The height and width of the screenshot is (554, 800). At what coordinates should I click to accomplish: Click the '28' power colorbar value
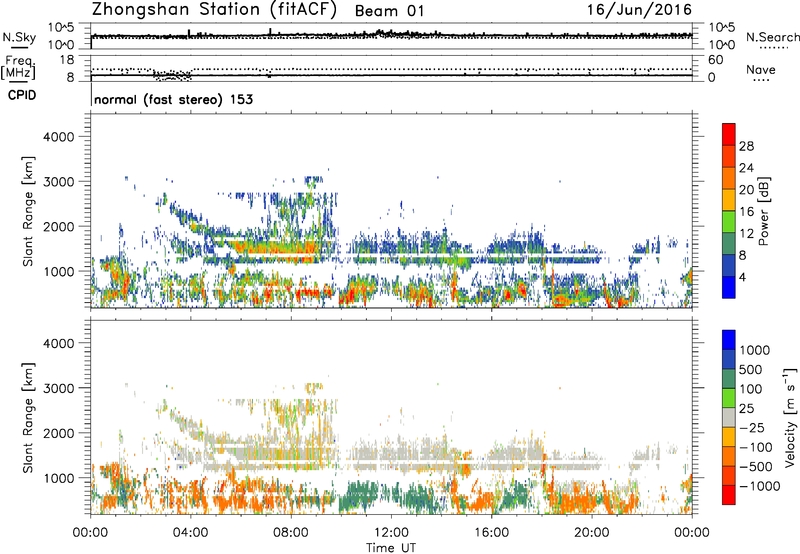746,146
